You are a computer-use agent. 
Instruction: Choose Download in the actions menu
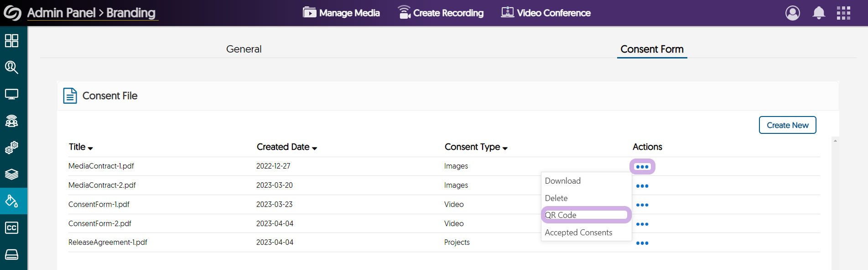562,181
